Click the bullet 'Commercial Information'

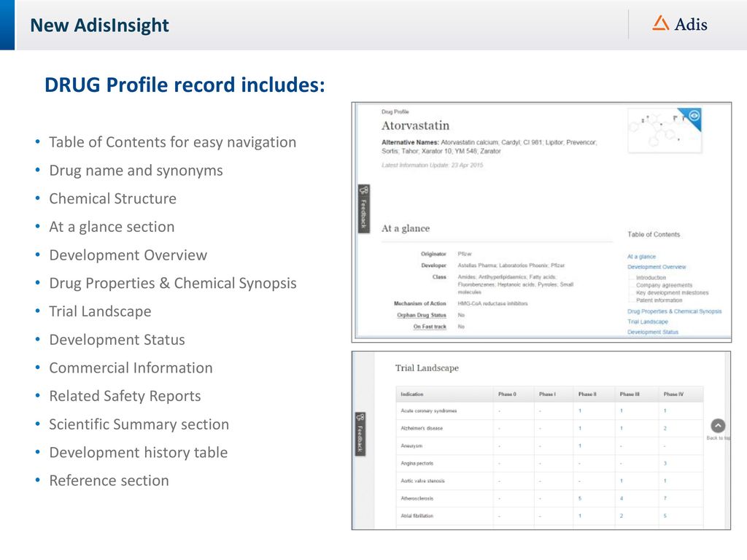pyautogui.click(x=131, y=367)
